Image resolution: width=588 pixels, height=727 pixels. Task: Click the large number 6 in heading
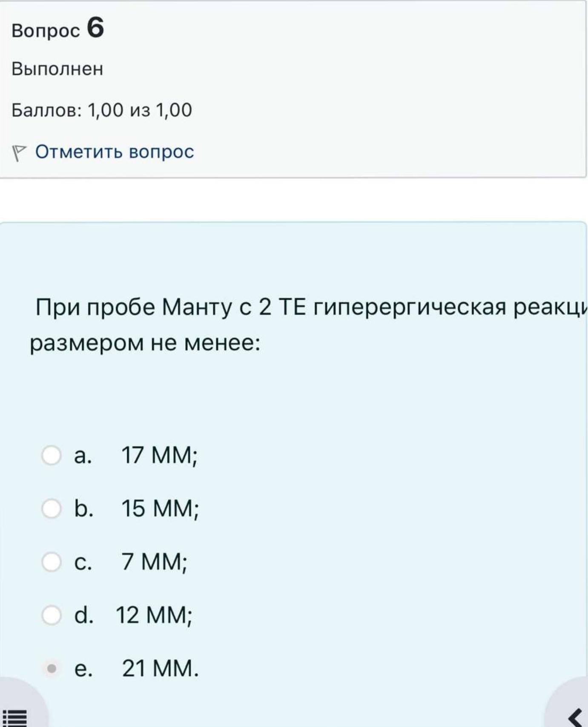[x=95, y=28]
